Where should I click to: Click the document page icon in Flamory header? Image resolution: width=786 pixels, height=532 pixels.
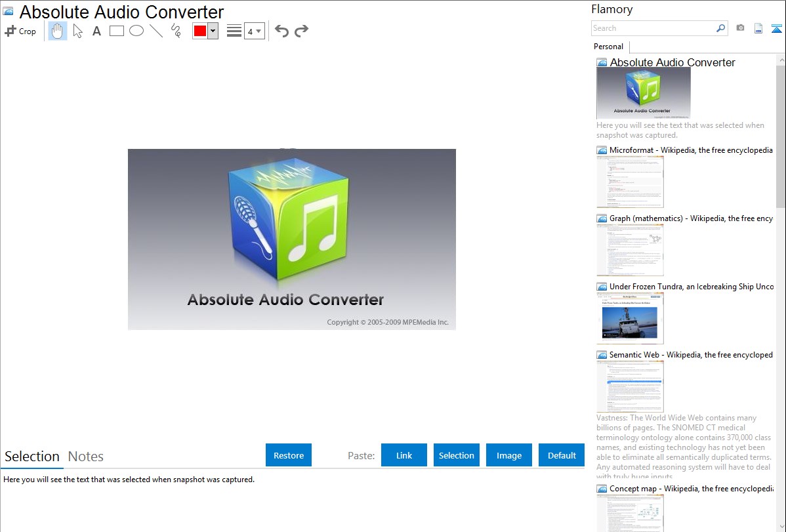click(x=758, y=28)
